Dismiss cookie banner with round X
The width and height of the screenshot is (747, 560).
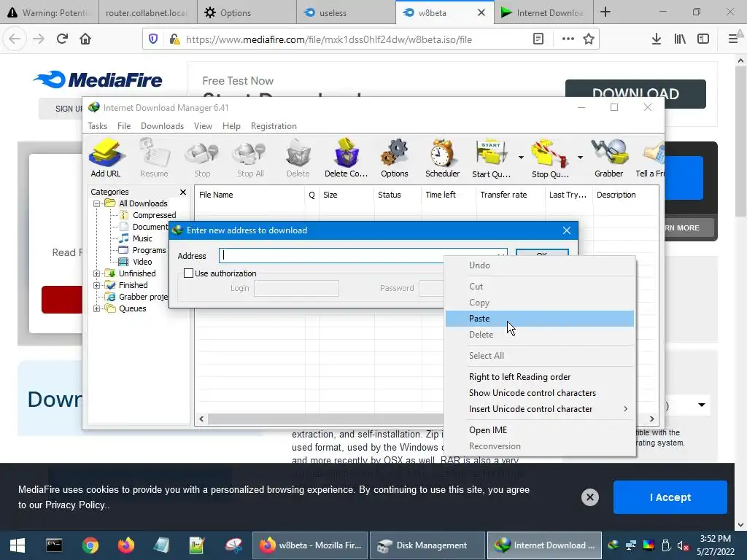[589, 497]
